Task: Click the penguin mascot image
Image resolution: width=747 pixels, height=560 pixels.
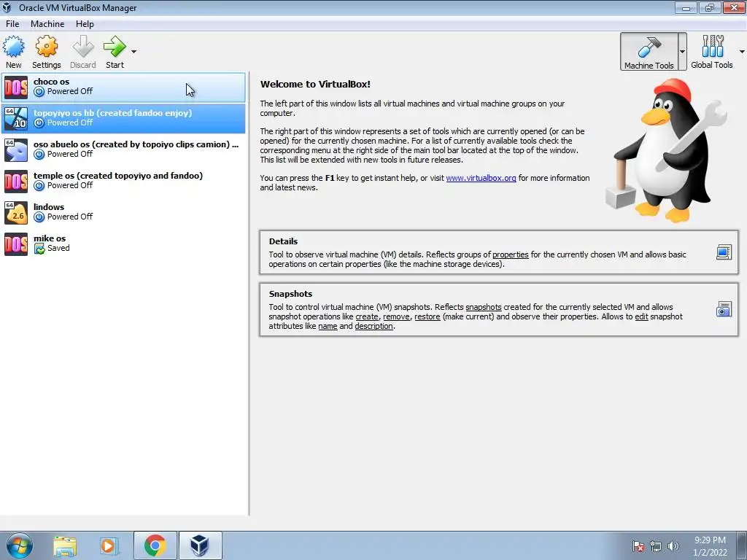Action: click(667, 150)
